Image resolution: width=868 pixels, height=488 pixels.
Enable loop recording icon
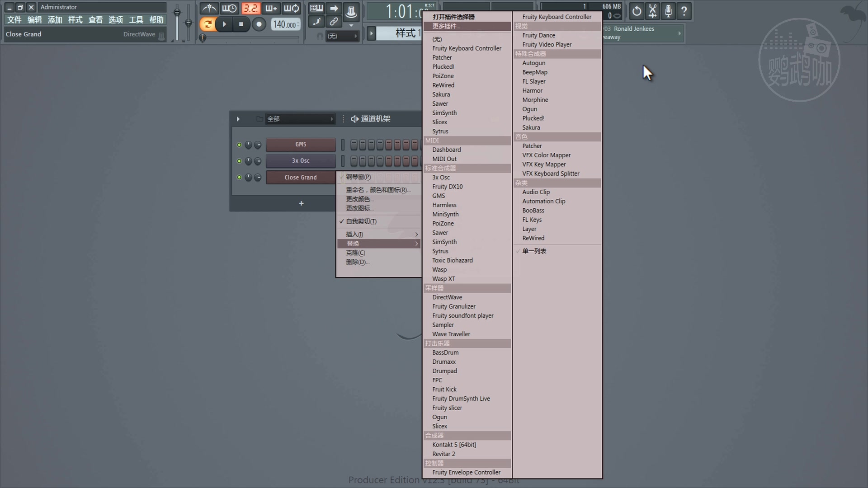tap(292, 8)
